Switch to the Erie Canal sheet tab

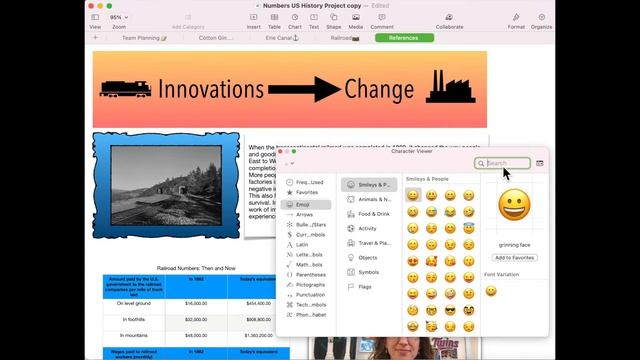[282, 38]
